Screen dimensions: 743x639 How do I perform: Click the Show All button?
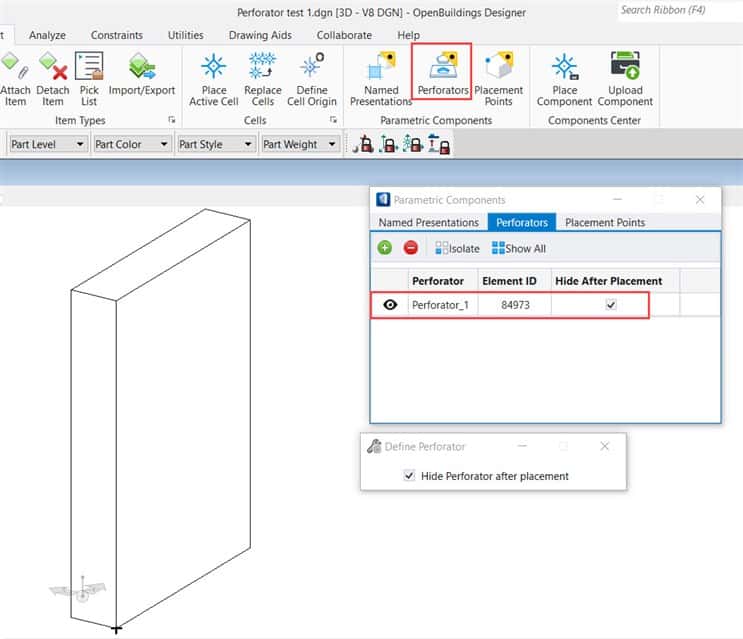[519, 248]
